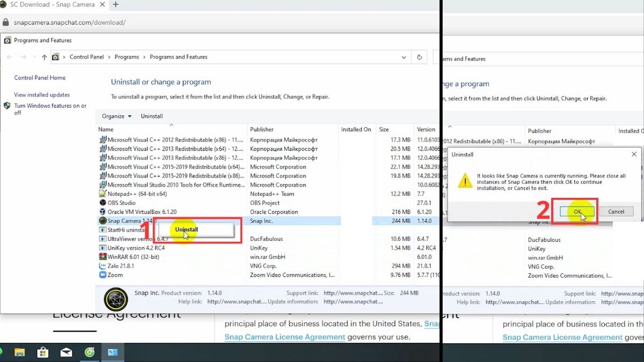This screenshot has height=362, width=644.
Task: Sort by the Installed On column header
Action: point(356,129)
